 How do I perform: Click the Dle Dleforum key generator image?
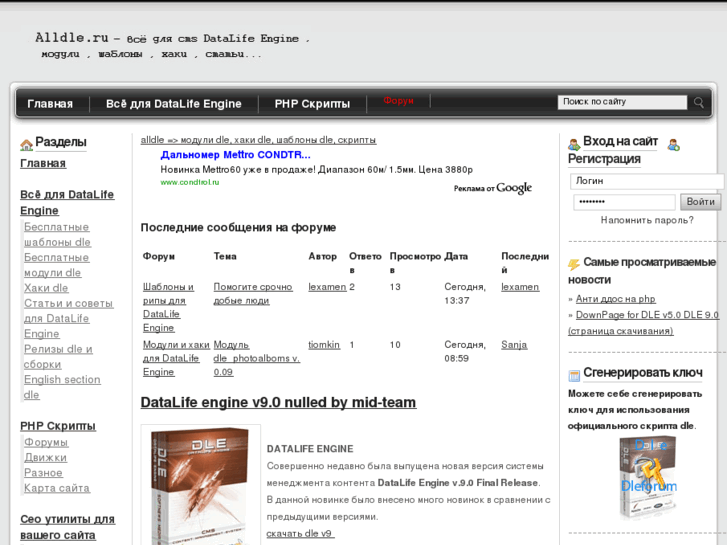point(648,478)
